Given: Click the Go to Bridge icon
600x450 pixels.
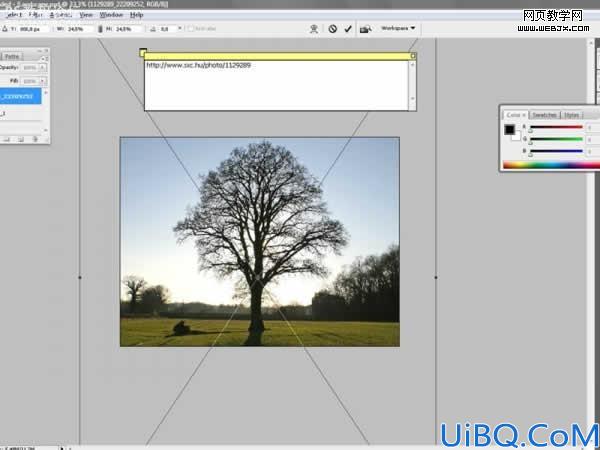Looking at the screenshot, I should 365,29.
